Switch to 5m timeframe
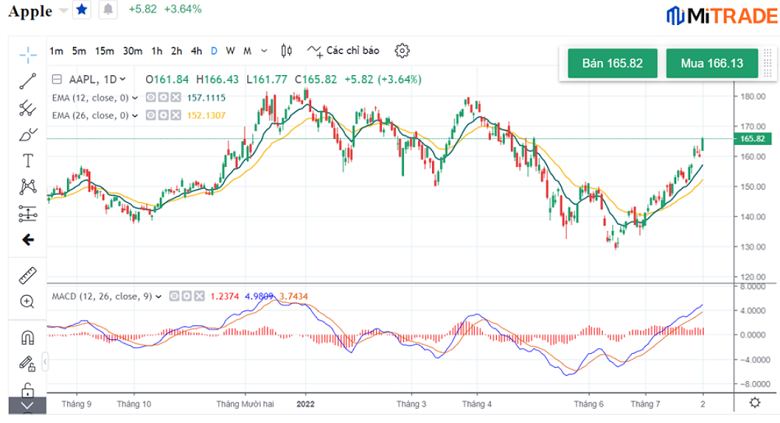The height and width of the screenshot is (423, 780). 79,51
